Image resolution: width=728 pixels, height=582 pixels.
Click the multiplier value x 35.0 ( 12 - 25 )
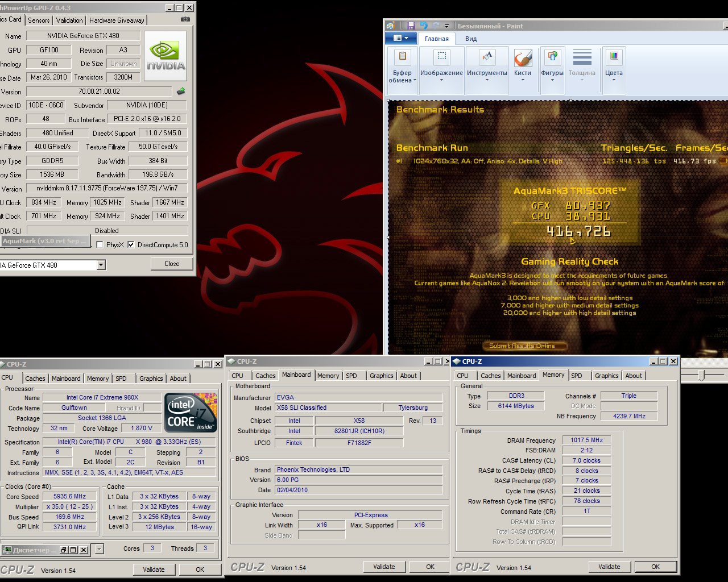pyautogui.click(x=69, y=506)
